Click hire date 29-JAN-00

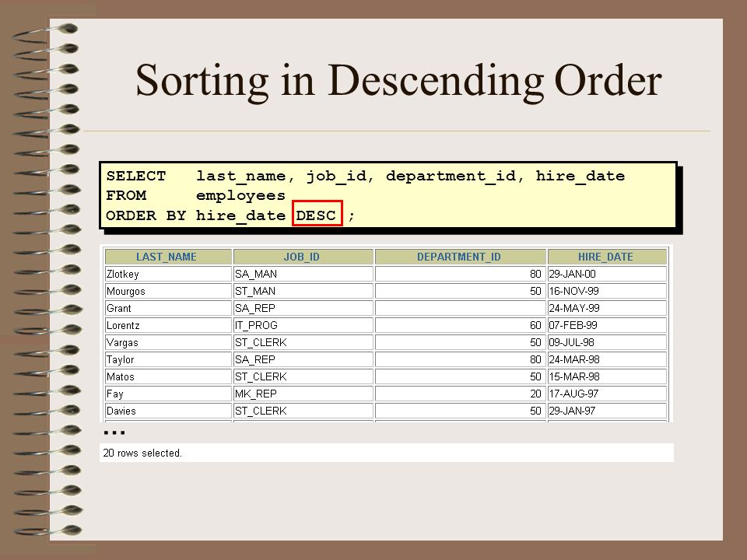[x=607, y=274]
